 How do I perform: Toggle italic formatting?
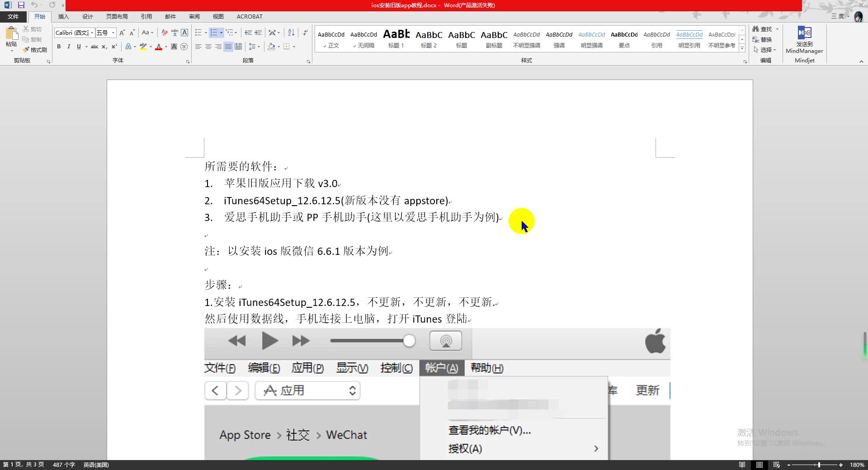click(69, 47)
